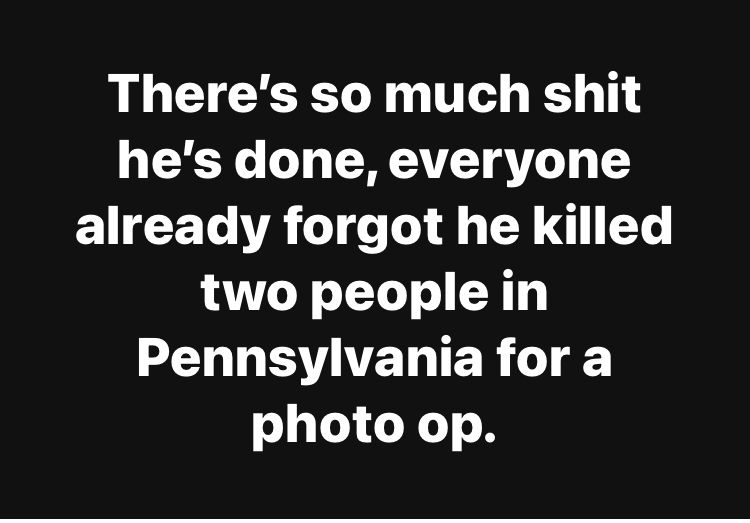
Task: Select the word "forgot" in the text
Action: 363,229
